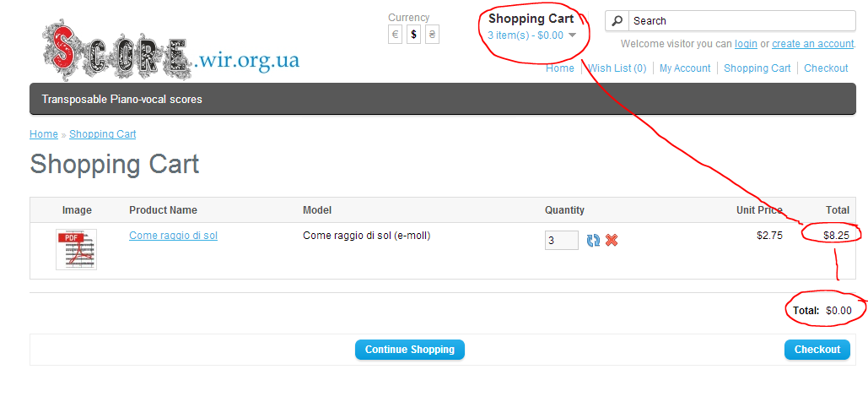Switch currency to Ukrainian Hryvnia
This screenshot has height=402, width=868.
(433, 35)
